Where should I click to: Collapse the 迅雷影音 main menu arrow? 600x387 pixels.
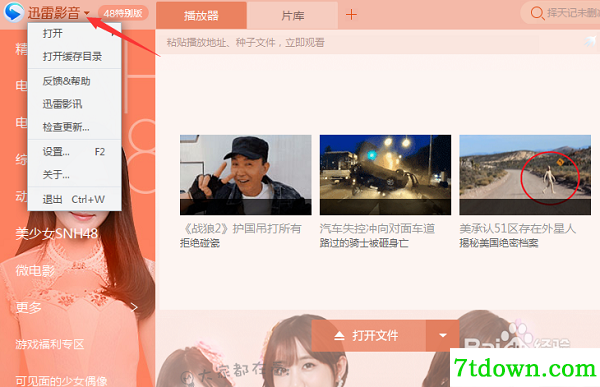[x=87, y=13]
